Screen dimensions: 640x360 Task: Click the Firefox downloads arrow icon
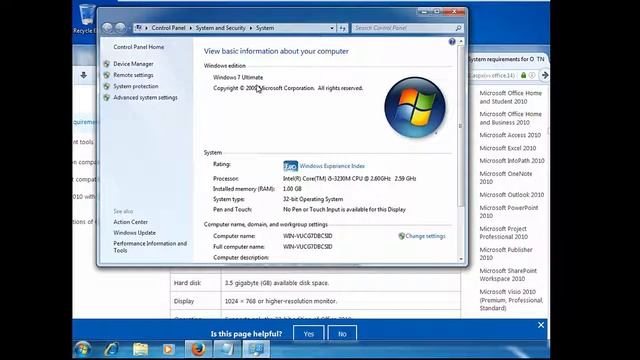[x=84, y=75]
